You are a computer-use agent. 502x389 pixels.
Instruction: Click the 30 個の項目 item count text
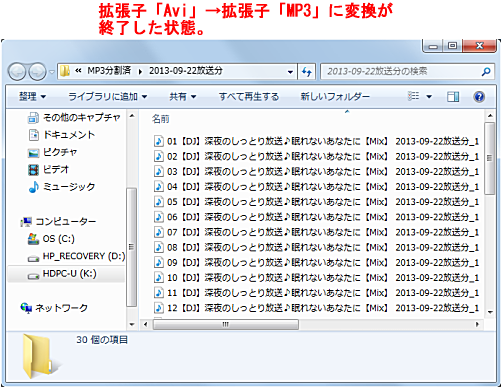coord(102,340)
